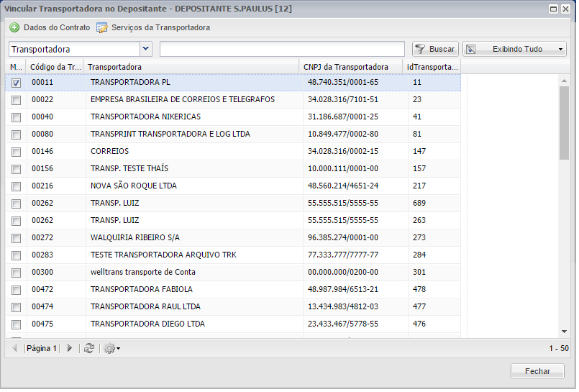
Task: Close the Vincular Transportadora window
Action: tap(565, 9)
